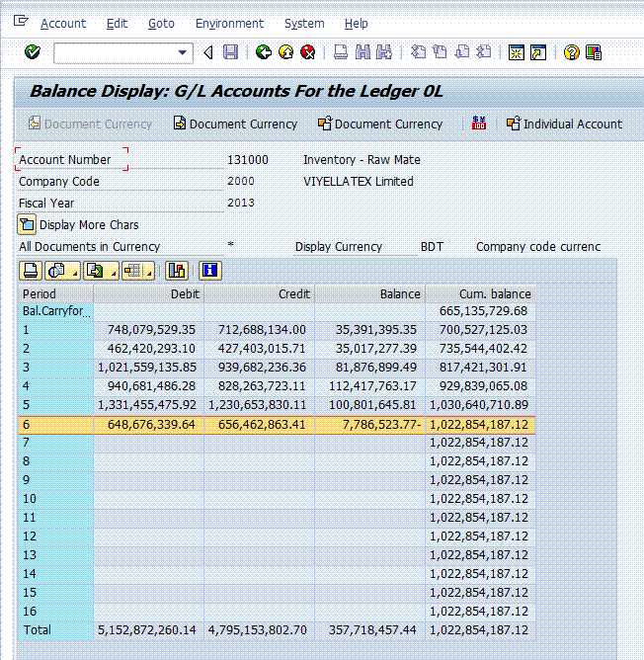Click Document Currency with page arrow icon
Screen dimensions: 644x660
coord(235,124)
